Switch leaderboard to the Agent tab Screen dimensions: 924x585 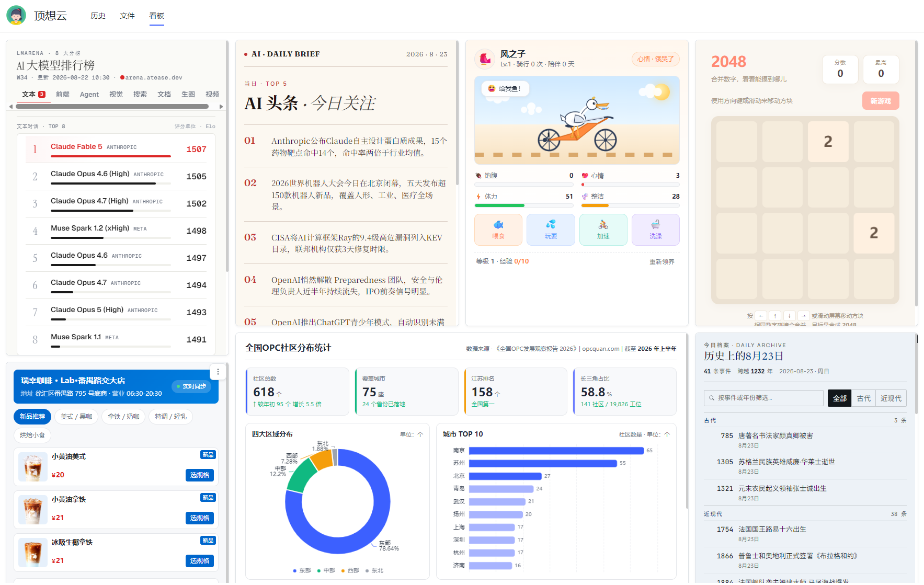(x=89, y=94)
